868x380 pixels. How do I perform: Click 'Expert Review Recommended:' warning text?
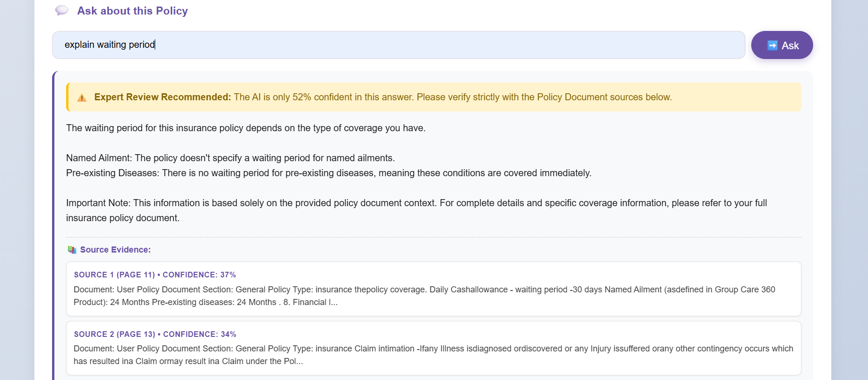[x=163, y=97]
